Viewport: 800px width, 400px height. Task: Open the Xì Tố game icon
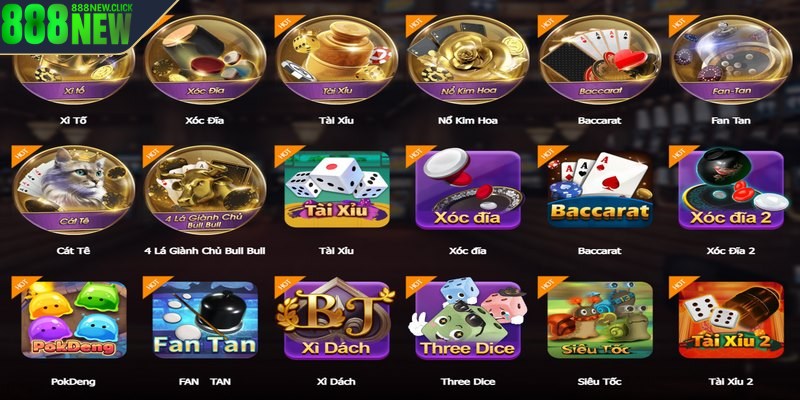[74, 71]
